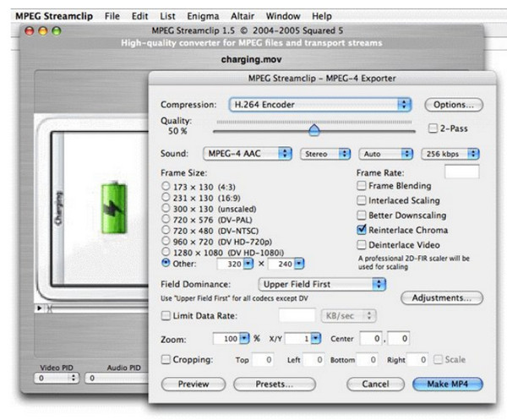Viewport: 507px width, 420px height.
Task: Click the Audio PID field in main window
Action: point(117,378)
